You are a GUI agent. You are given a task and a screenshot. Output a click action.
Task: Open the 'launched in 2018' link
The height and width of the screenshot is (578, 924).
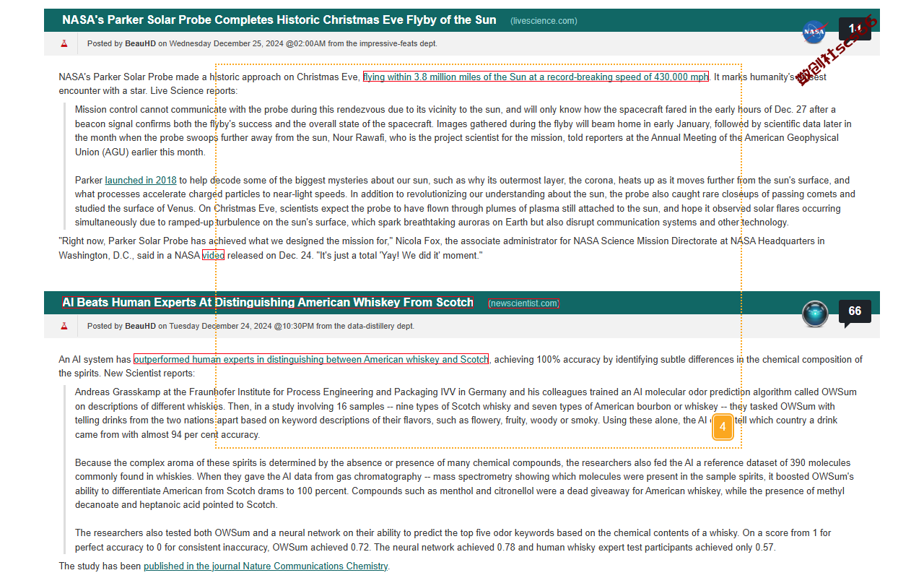141,181
